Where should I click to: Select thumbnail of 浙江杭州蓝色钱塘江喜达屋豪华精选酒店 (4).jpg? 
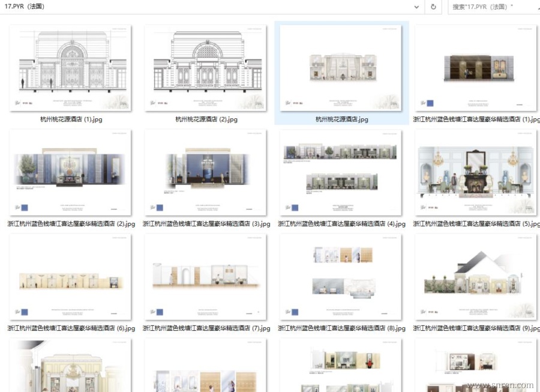[x=341, y=172]
